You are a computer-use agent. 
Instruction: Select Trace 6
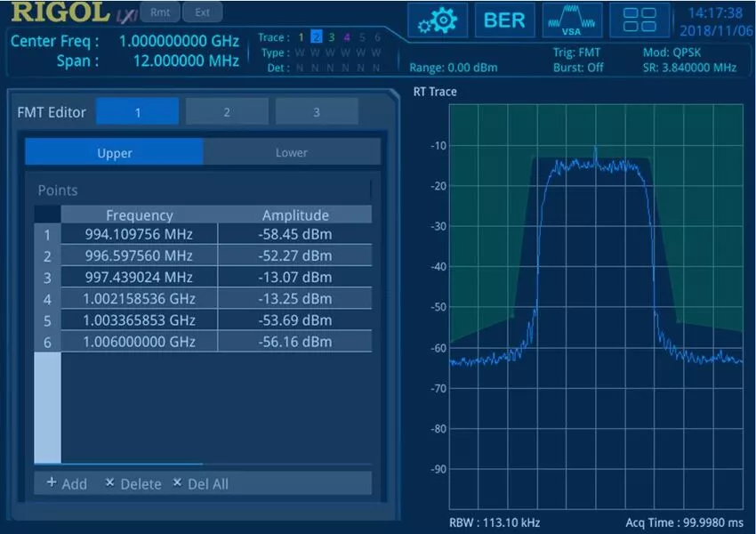pyautogui.click(x=377, y=37)
